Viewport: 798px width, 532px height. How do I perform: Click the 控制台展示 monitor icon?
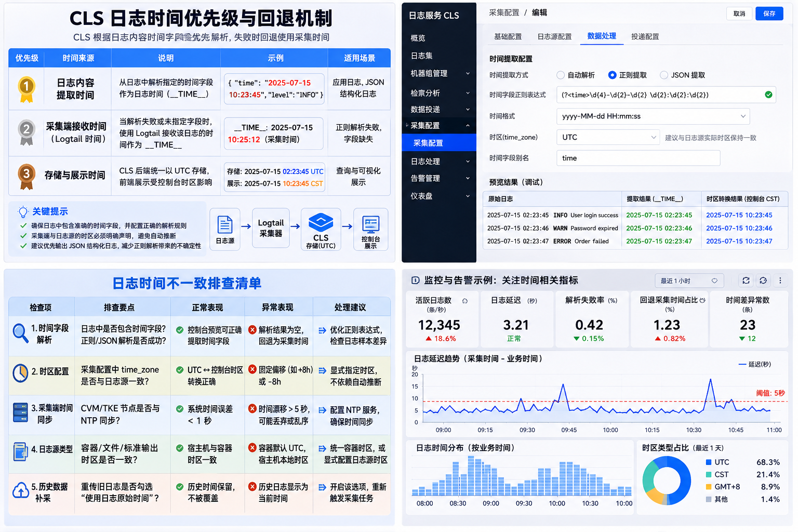click(x=370, y=224)
